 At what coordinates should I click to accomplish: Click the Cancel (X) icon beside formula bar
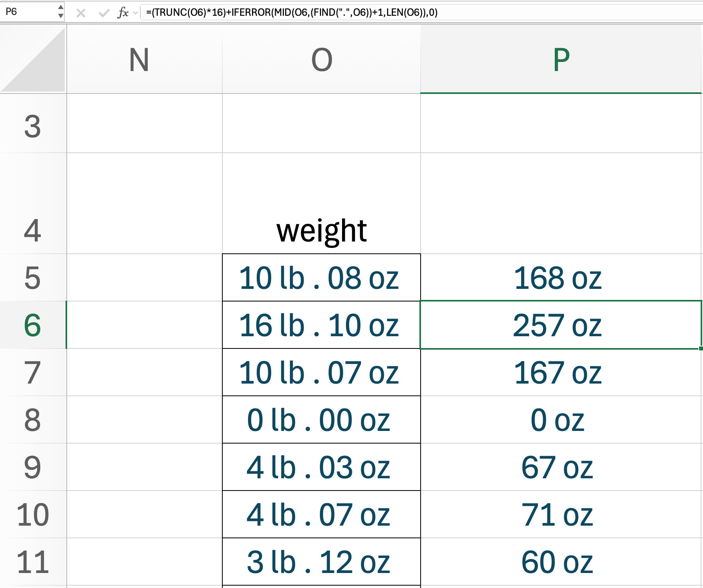coord(81,13)
